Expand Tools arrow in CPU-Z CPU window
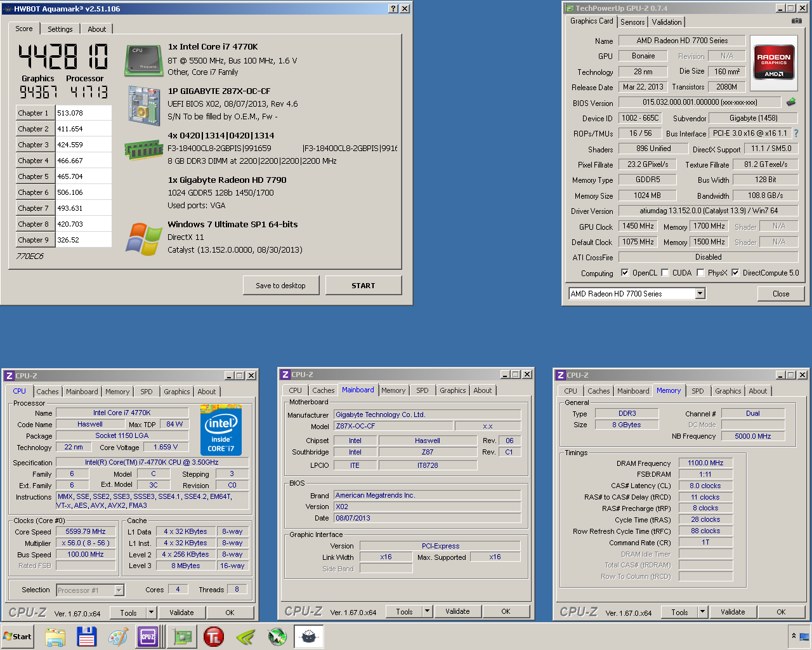 click(152, 613)
